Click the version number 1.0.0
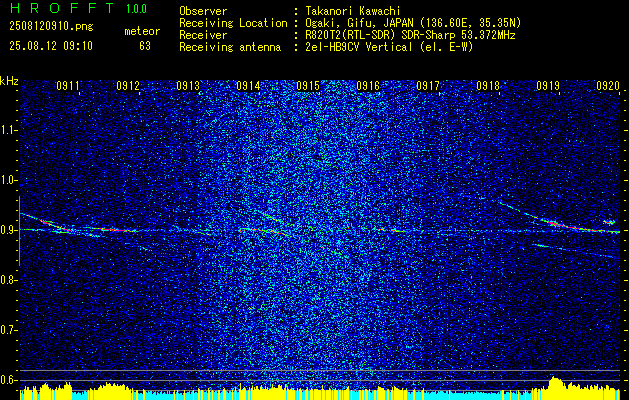Image resolution: width=629 pixels, height=400 pixels. tap(136, 8)
